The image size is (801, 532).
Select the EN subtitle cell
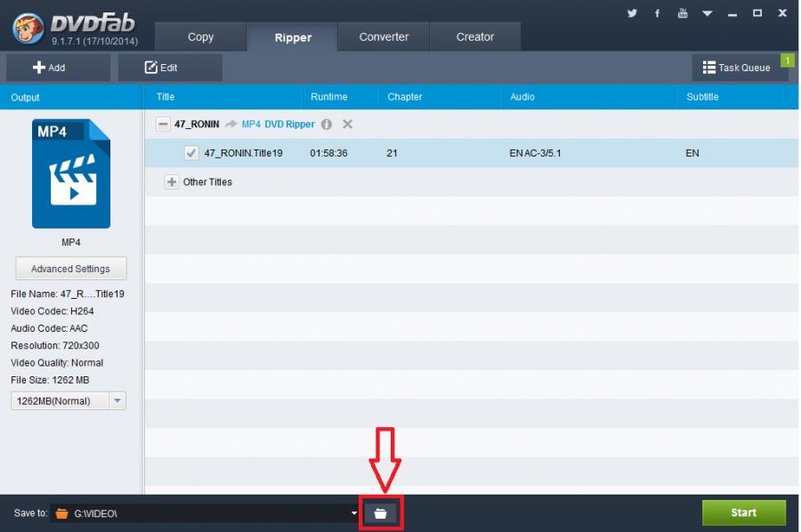[x=692, y=153]
